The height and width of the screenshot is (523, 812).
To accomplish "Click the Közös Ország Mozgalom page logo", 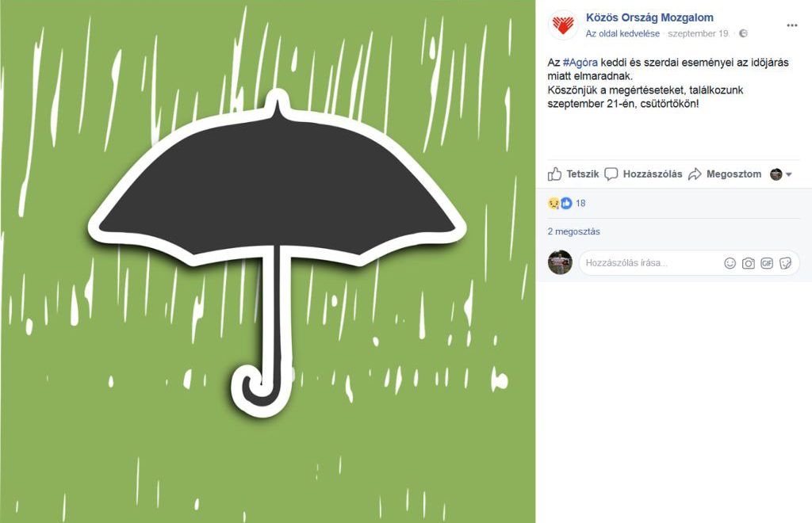I will point(563,25).
